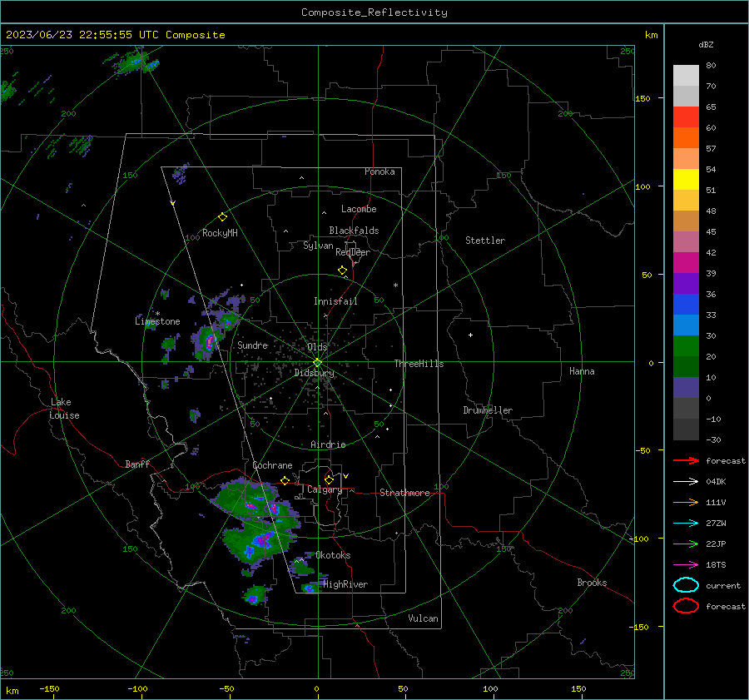Image resolution: width=749 pixels, height=700 pixels.
Task: Click the Cochrane town label
Action: point(272,465)
